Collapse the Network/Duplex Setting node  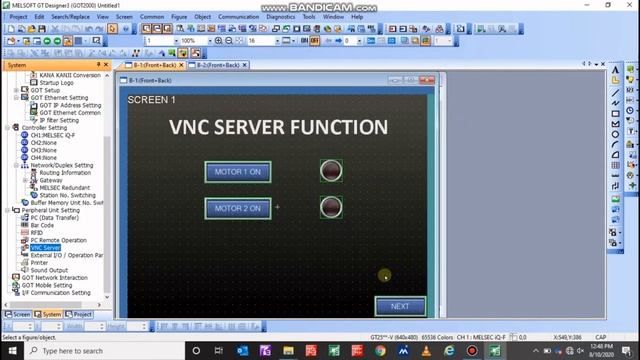click(x=16, y=165)
